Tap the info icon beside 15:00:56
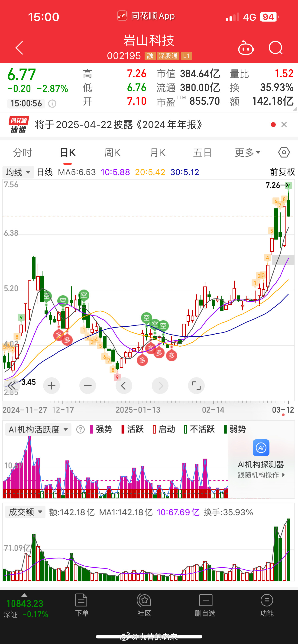 tap(52, 103)
